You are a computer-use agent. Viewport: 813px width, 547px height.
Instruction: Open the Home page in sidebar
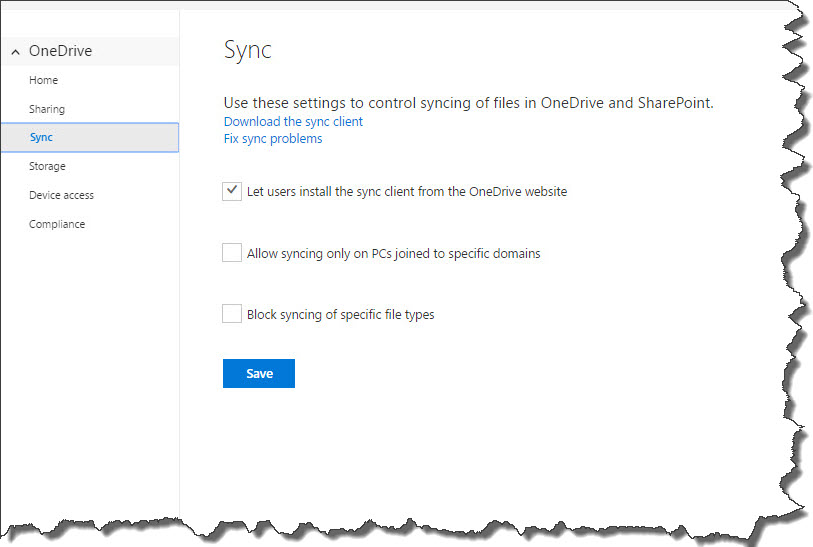tap(44, 80)
